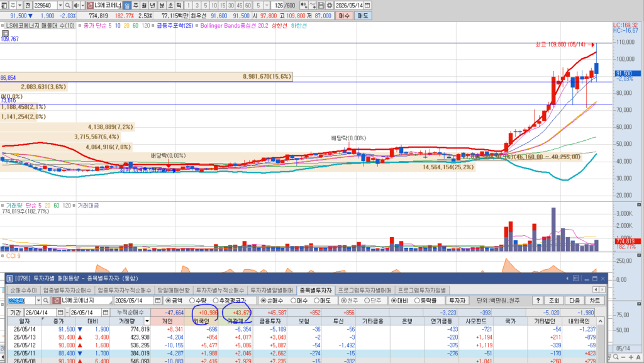644x363 pixels.
Task: Open calendar for period end date 26/05/14
Action: tap(106, 313)
